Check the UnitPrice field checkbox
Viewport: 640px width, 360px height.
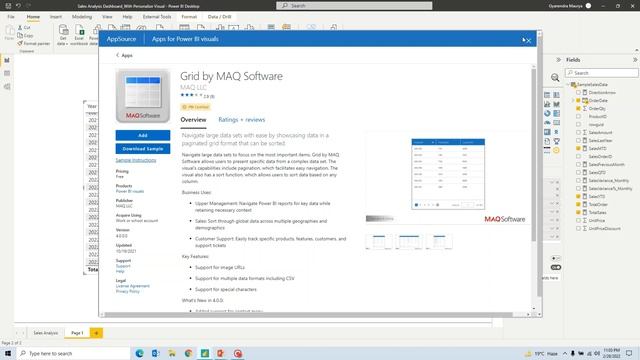click(578, 221)
